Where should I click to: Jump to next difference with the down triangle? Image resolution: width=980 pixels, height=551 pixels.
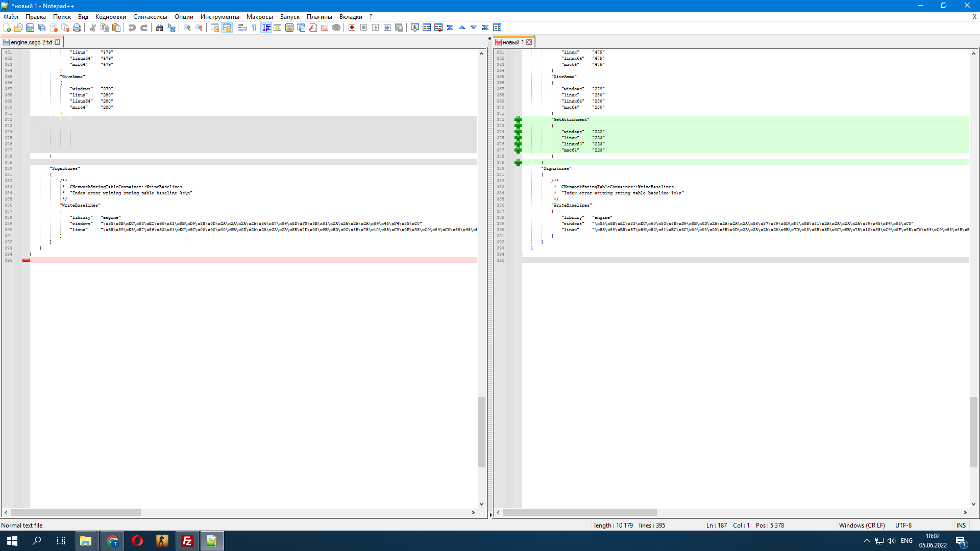(473, 28)
